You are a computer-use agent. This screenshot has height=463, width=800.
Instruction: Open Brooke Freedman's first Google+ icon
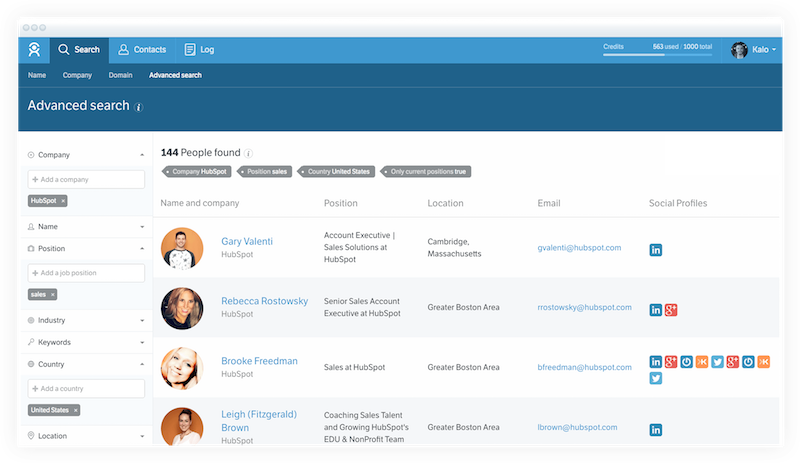[x=671, y=362]
